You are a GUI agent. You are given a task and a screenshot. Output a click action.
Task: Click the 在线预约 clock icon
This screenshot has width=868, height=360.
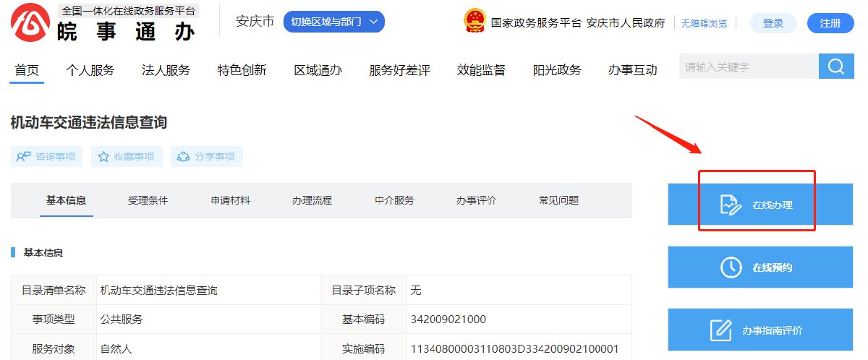click(731, 267)
